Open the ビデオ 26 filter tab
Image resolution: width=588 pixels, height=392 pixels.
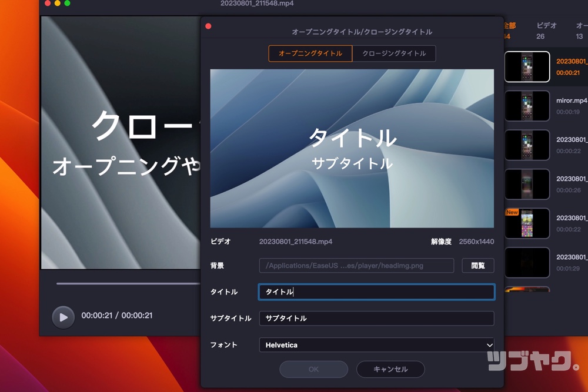546,31
